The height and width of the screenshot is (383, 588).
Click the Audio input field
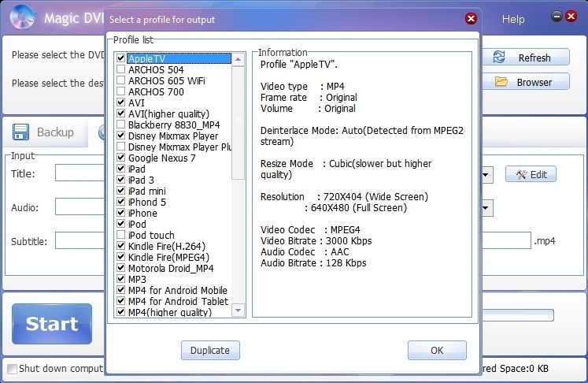coord(80,206)
